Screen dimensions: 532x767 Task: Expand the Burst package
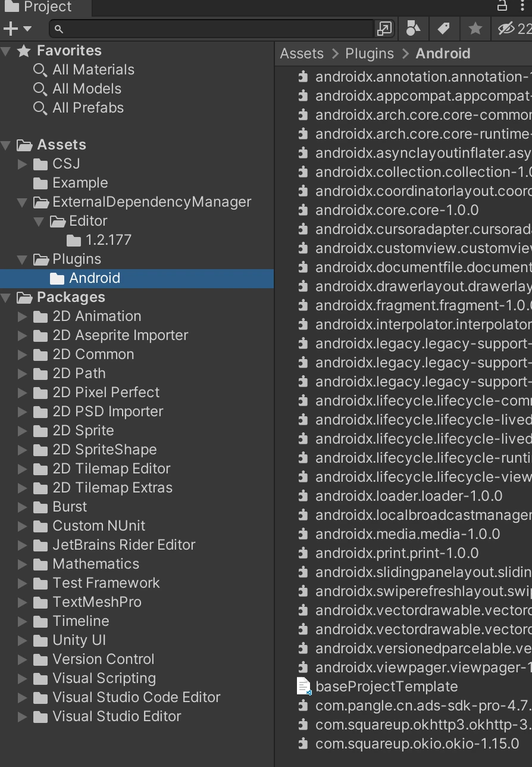coord(23,507)
